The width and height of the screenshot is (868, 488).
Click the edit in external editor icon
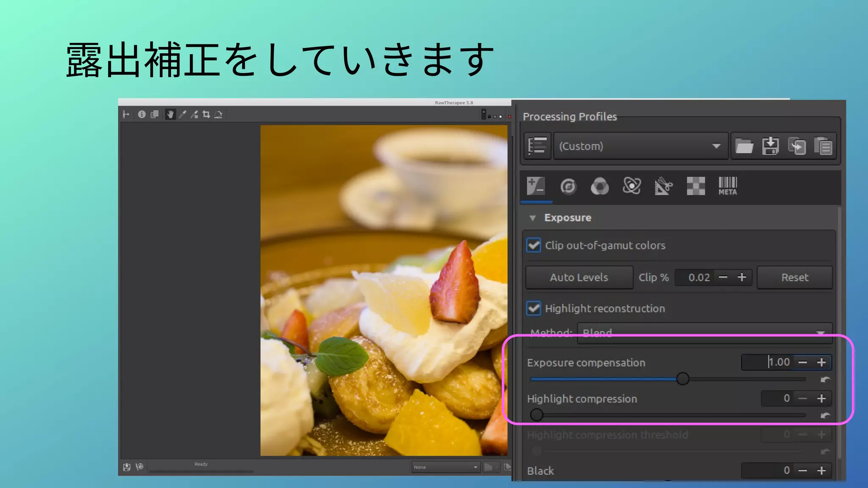[x=139, y=467]
